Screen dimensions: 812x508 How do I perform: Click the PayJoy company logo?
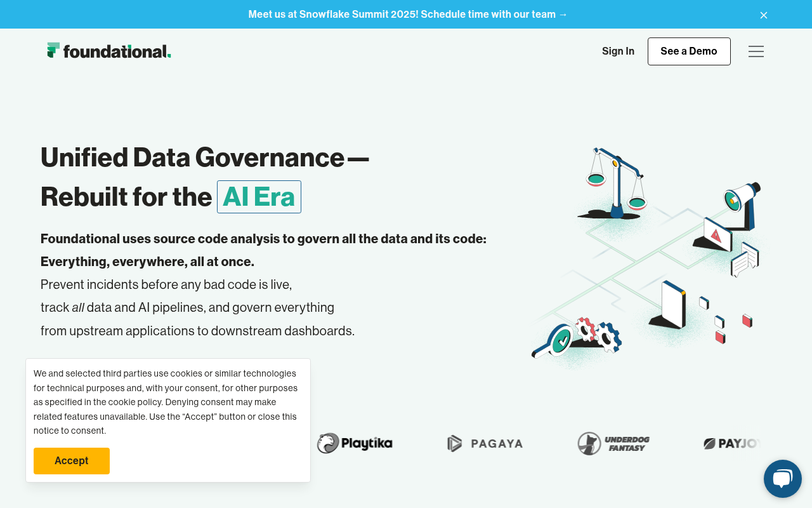733,443
